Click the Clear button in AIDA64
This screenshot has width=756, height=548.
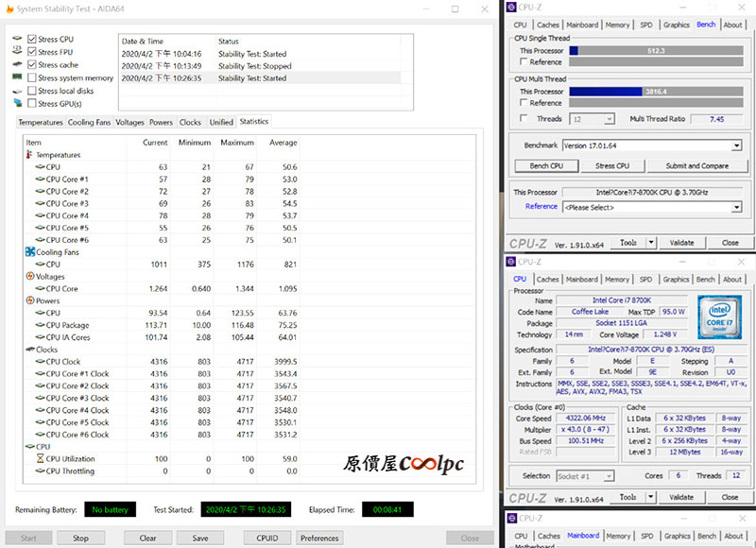[x=147, y=538]
